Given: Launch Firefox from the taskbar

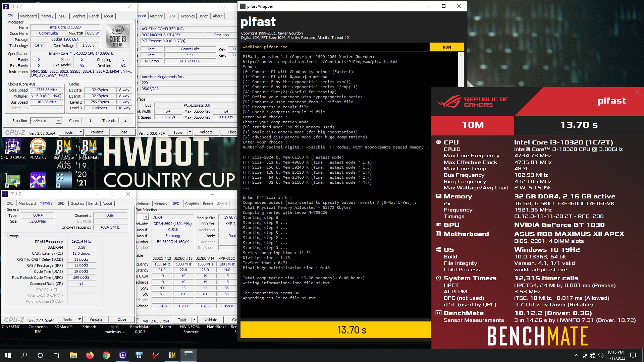Looking at the screenshot, I should point(90,355).
